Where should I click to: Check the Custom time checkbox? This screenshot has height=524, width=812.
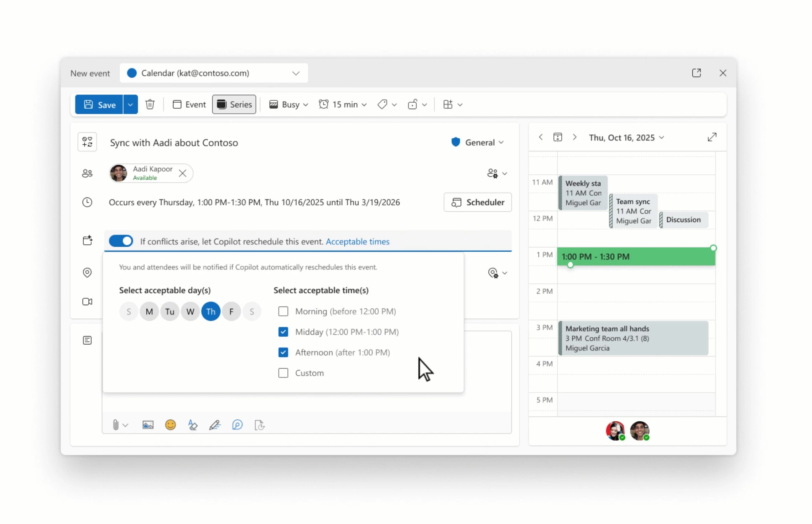point(283,373)
